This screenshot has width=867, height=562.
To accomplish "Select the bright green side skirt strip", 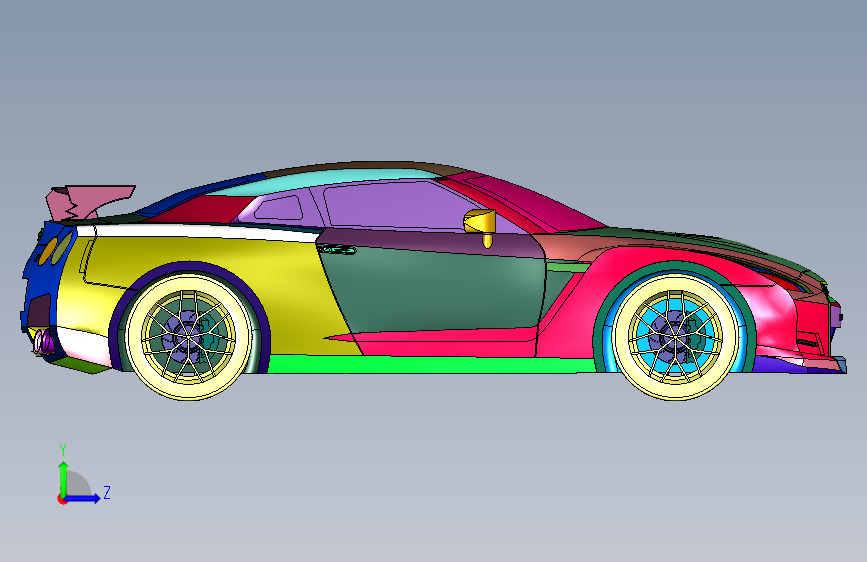I will coord(431,365).
